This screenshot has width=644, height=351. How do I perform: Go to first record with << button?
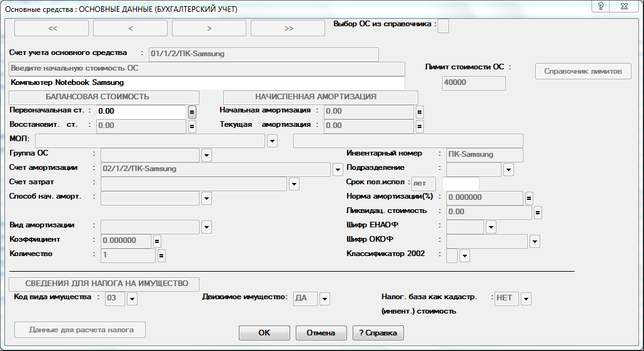(52, 28)
